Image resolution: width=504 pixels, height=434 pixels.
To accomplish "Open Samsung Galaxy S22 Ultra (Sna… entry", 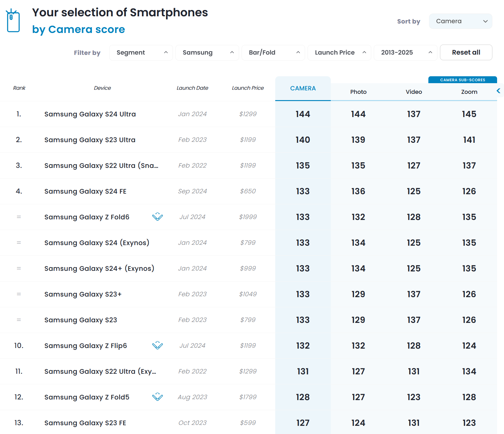I will (x=101, y=166).
